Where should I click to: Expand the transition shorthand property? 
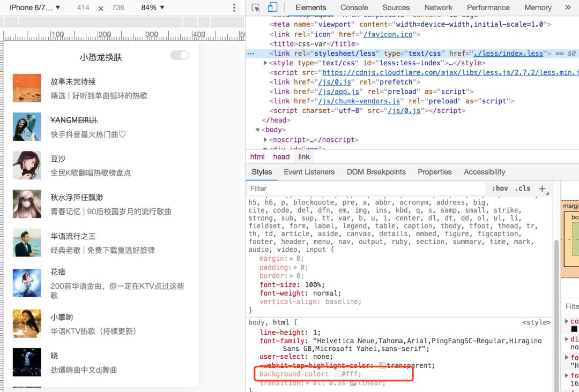tap(308, 383)
